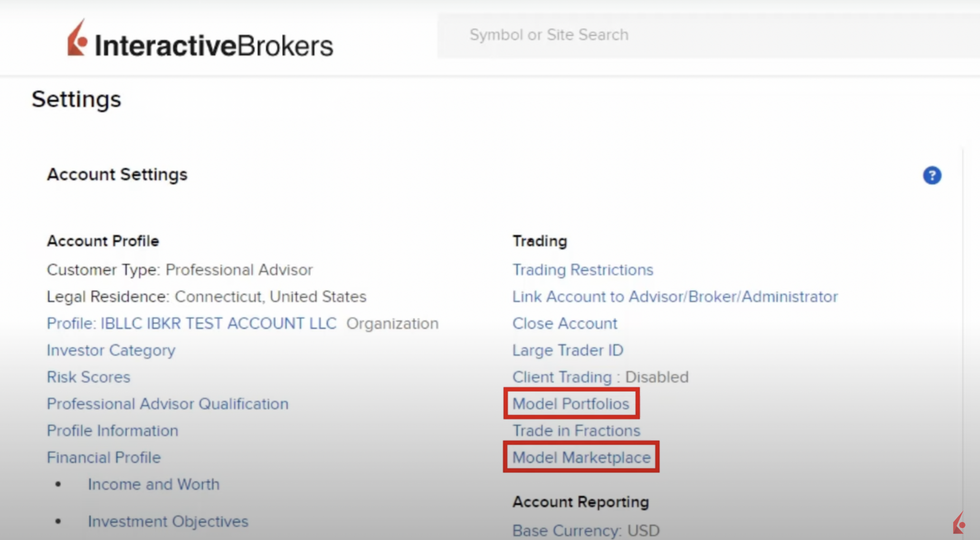Expand Financial Profile section

(103, 457)
